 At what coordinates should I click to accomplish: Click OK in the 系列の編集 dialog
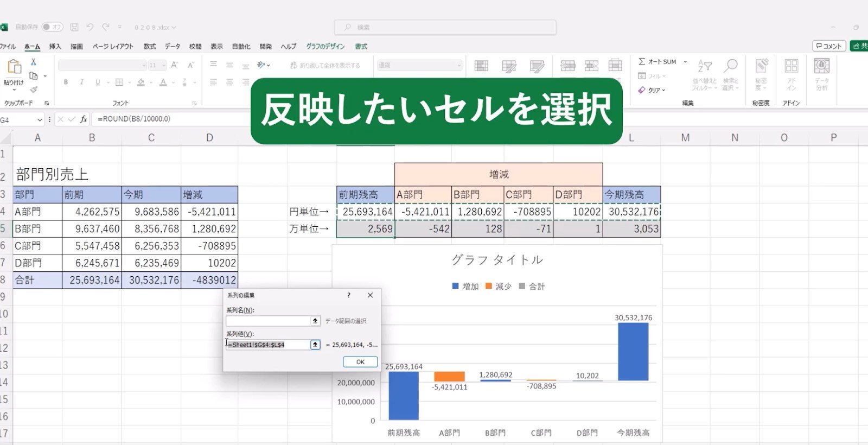[360, 362]
